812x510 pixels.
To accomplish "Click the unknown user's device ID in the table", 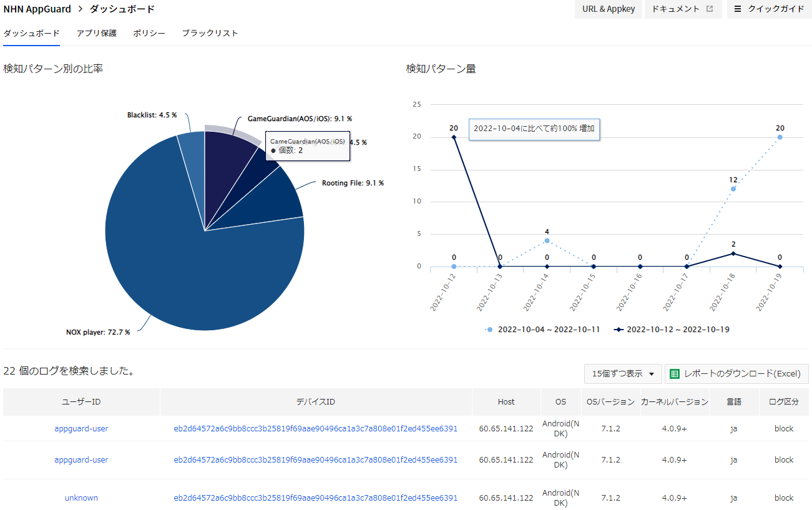I will (x=315, y=498).
